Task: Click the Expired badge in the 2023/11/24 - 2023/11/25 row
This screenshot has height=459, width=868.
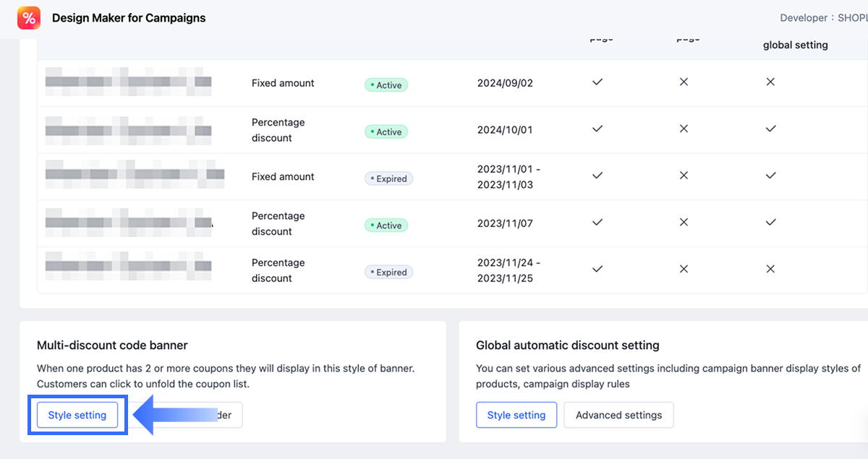Action: tap(388, 273)
